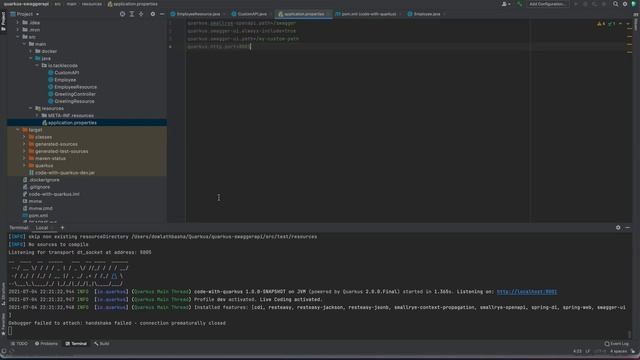640x360 pixels.
Task: Open the TODO tool window
Action: [19, 344]
